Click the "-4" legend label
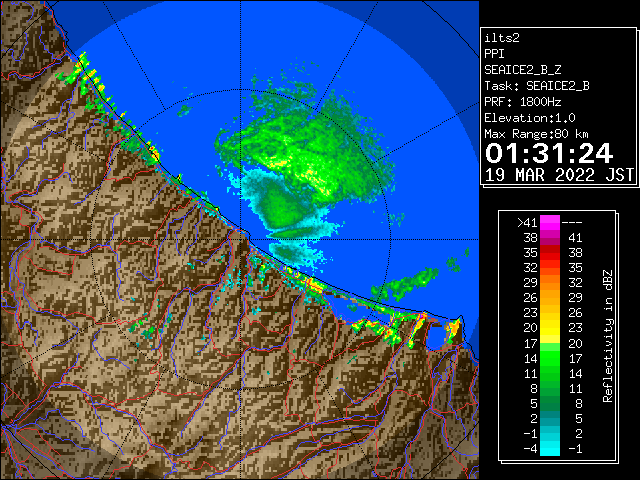 coord(530,449)
